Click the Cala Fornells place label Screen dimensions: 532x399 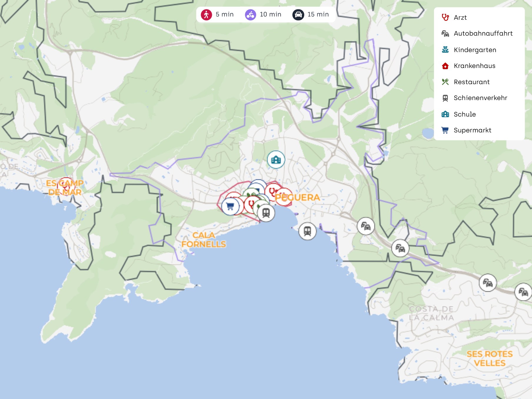[x=204, y=240]
